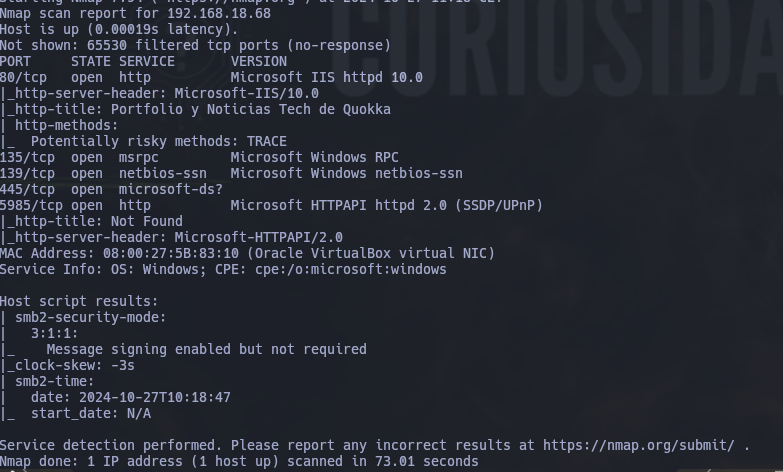Viewport: 783px width, 472px height.
Task: Click Message signing enabled but not required
Action: pos(207,349)
